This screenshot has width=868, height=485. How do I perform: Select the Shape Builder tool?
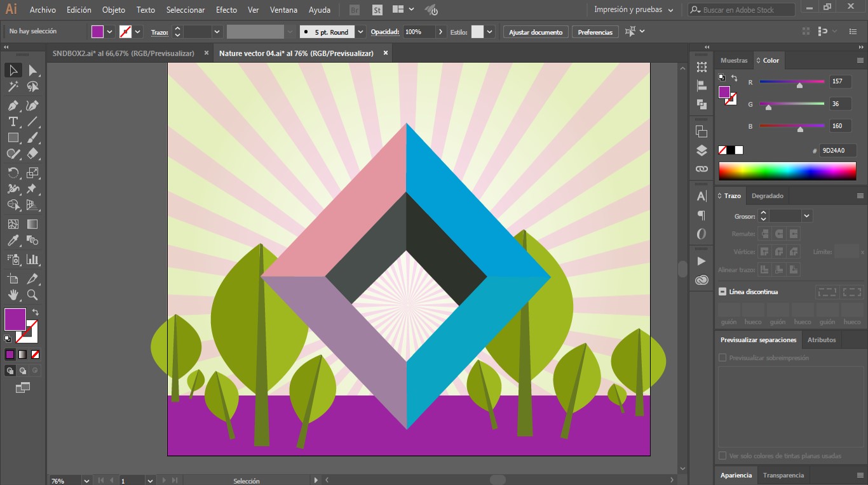(x=13, y=205)
